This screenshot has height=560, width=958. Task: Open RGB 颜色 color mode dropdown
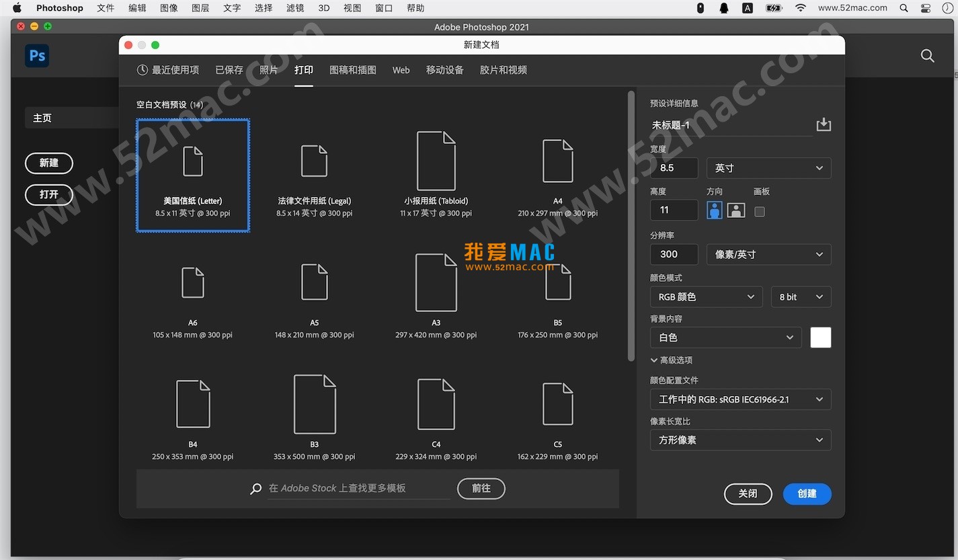(706, 296)
